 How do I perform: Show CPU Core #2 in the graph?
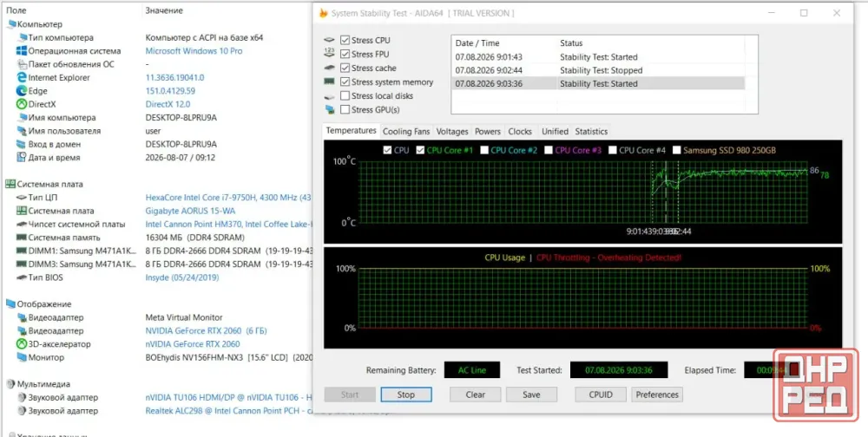[x=484, y=150]
